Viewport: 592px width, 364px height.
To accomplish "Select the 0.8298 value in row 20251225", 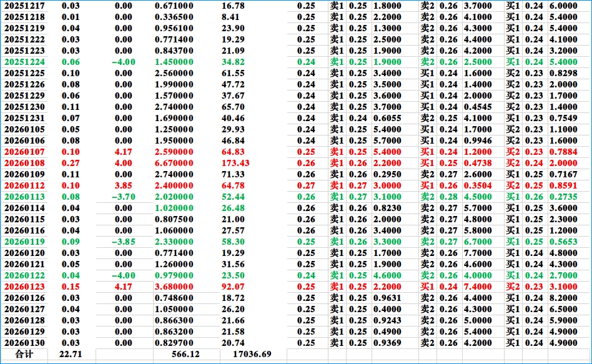I will coord(563,73).
